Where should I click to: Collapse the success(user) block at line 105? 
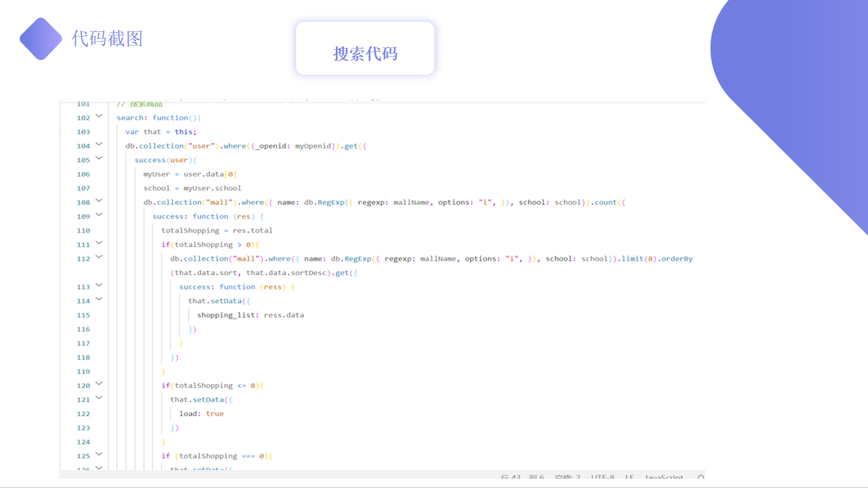coord(99,158)
